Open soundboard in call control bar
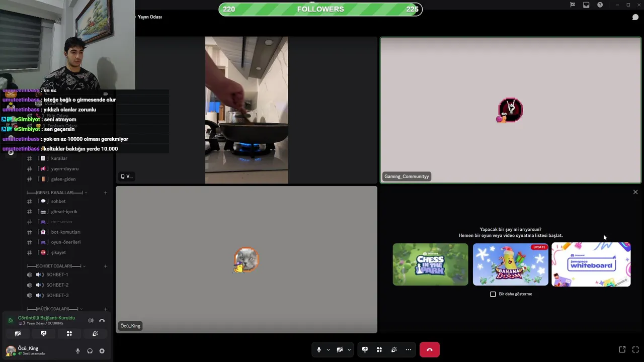This screenshot has height=362, width=644. tap(394, 349)
